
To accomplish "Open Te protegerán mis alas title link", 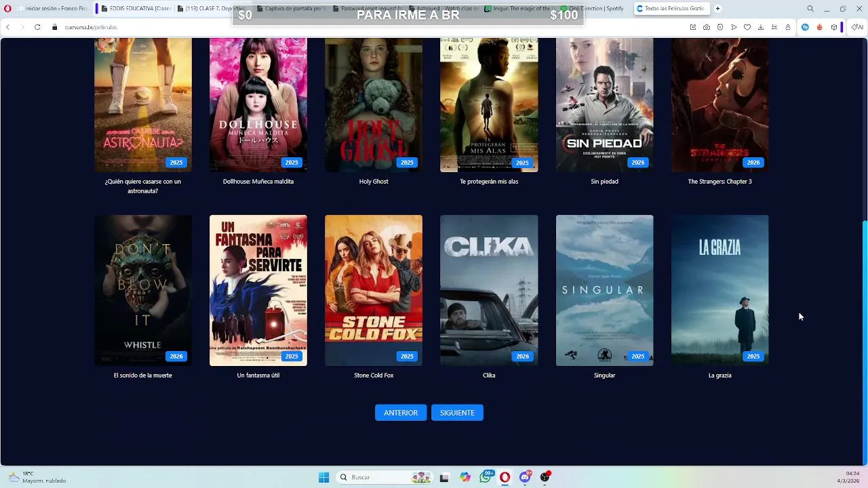I will [489, 182].
